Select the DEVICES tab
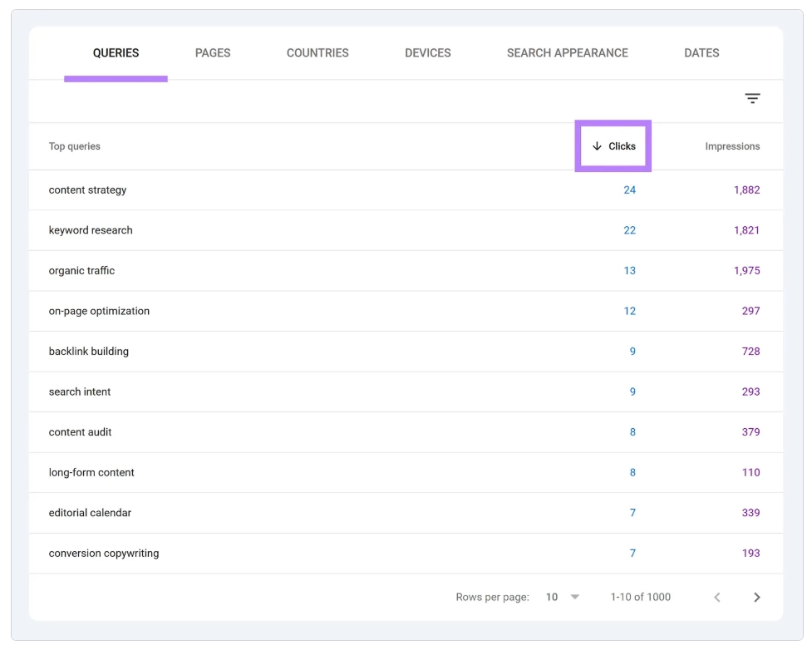812x645 pixels. click(x=427, y=52)
